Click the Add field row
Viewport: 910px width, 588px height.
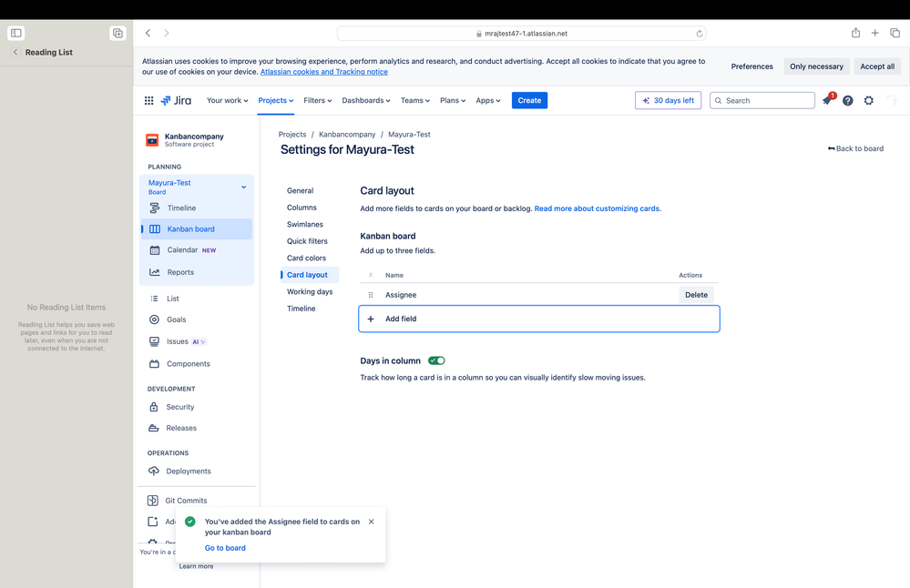pyautogui.click(x=539, y=319)
